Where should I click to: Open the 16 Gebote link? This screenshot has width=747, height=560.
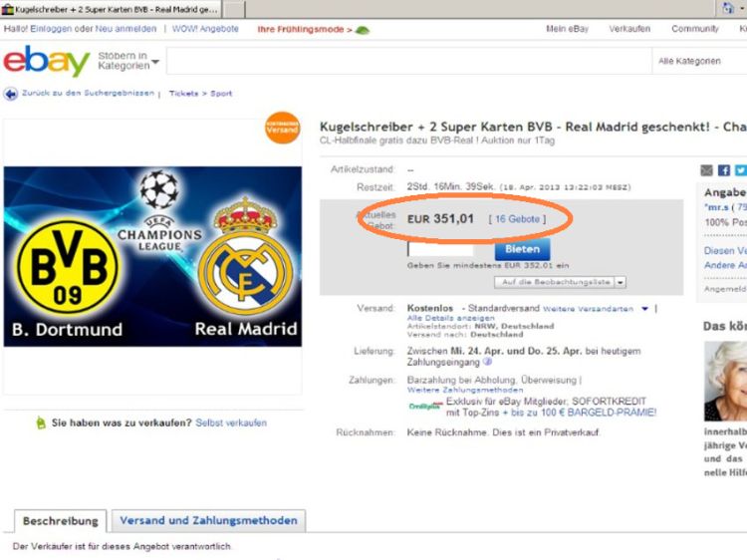point(517,219)
